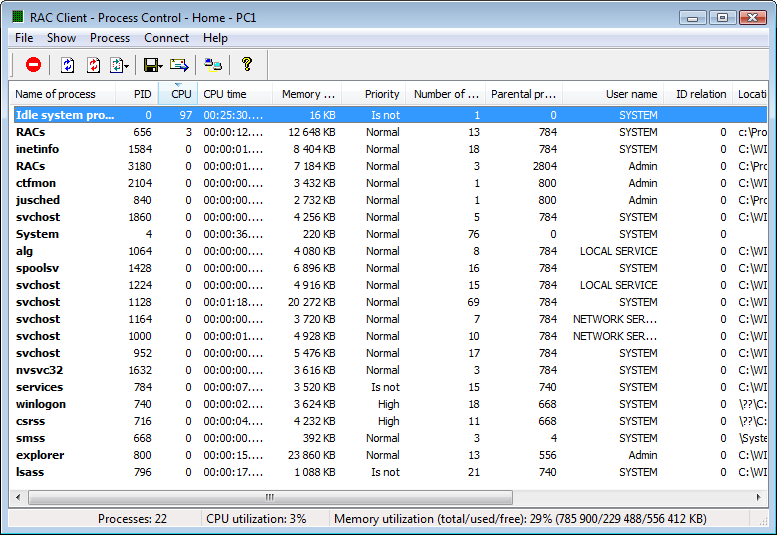777x535 pixels.
Task: Click the 2804 parental process cell
Action: [x=545, y=166]
